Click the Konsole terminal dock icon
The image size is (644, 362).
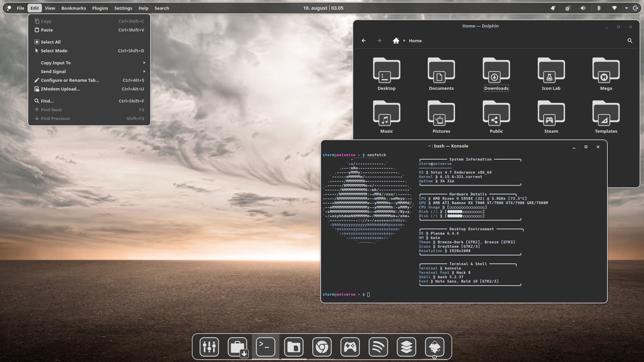pyautogui.click(x=265, y=347)
